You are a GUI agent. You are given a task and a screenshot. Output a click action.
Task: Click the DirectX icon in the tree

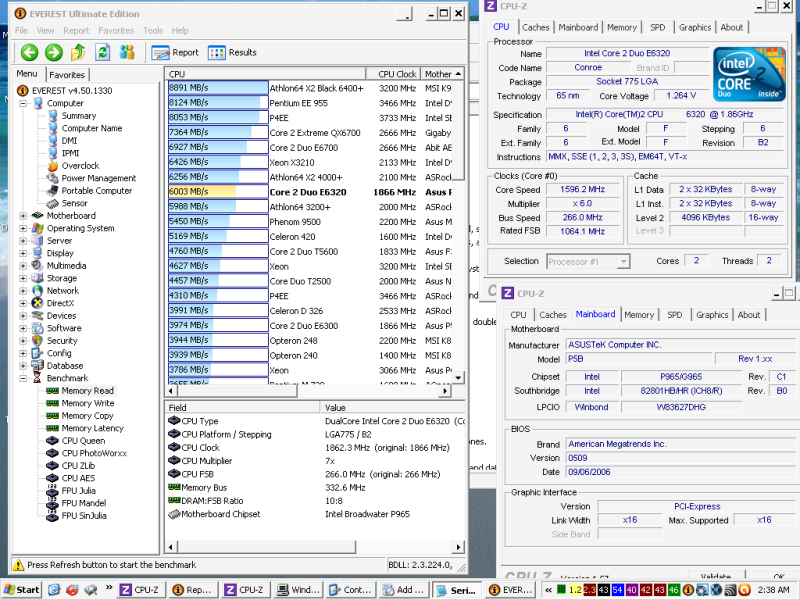[37, 303]
